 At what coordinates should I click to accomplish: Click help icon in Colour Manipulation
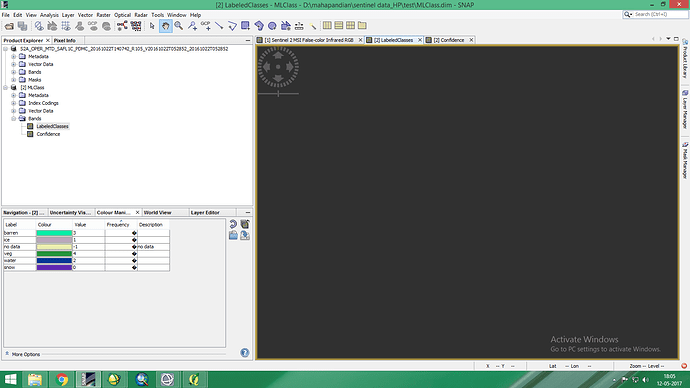(245, 352)
